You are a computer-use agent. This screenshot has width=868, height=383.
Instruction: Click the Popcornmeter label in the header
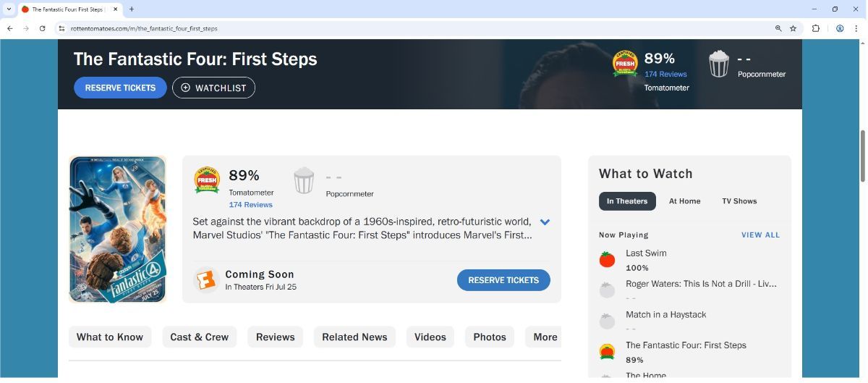pos(762,74)
